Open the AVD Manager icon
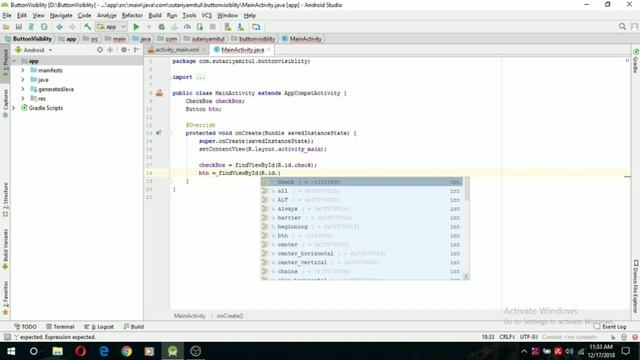 point(228,27)
